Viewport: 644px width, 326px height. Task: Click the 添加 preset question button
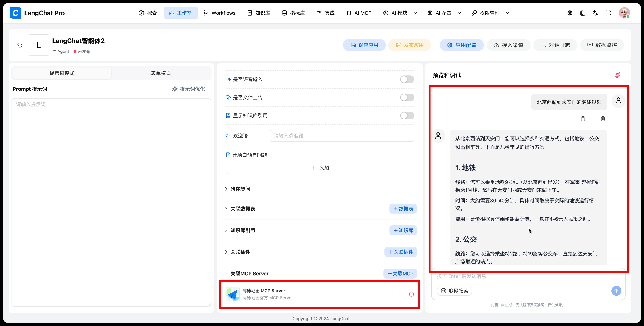tap(320, 168)
